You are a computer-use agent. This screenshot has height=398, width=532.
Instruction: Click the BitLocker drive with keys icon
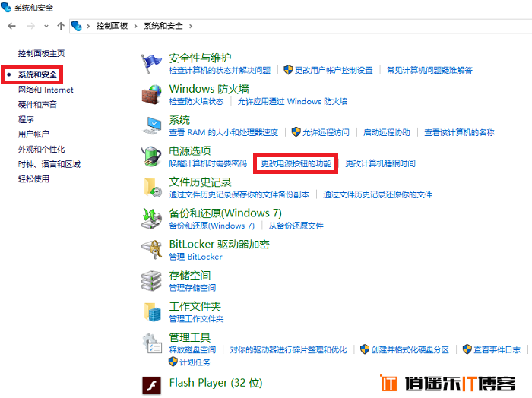click(x=151, y=250)
